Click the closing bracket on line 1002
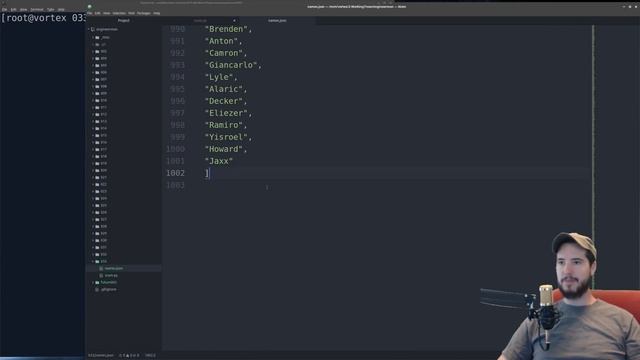 point(207,173)
